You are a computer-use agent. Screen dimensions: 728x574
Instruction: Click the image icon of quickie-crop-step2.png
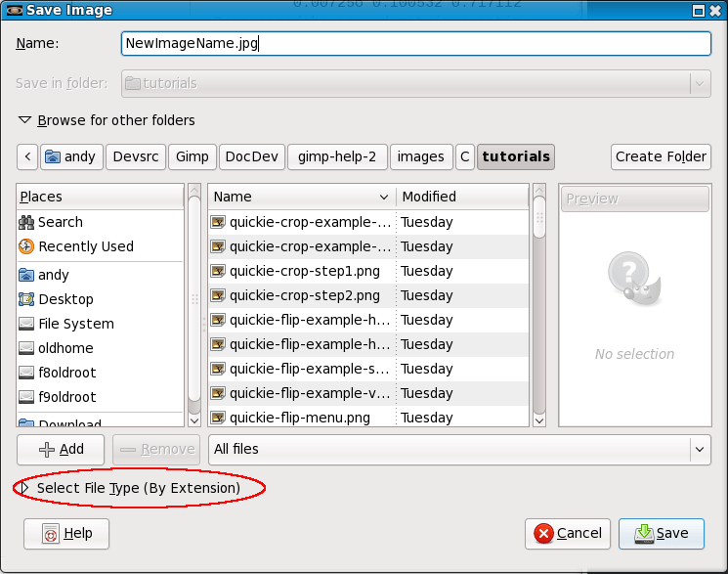pyautogui.click(x=218, y=295)
